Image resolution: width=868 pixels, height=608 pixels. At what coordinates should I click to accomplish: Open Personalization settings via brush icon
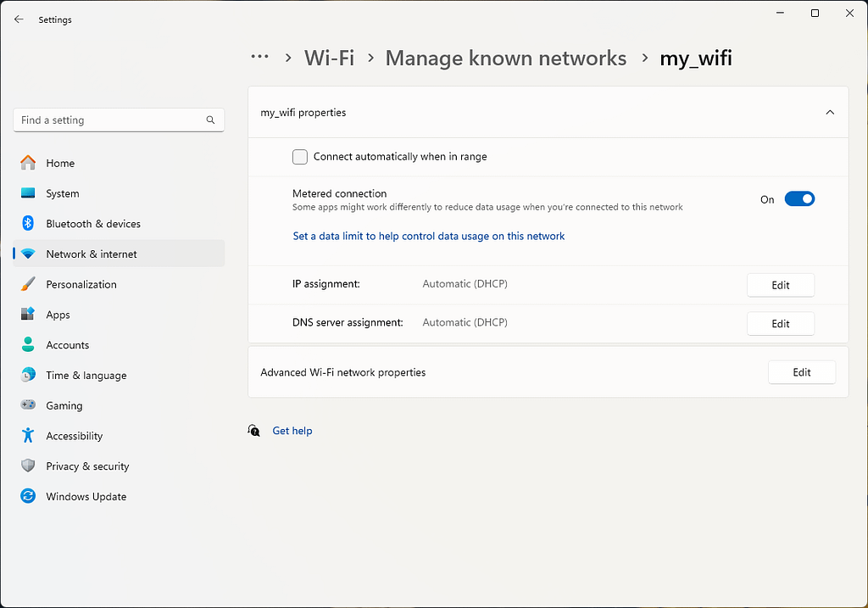(27, 284)
